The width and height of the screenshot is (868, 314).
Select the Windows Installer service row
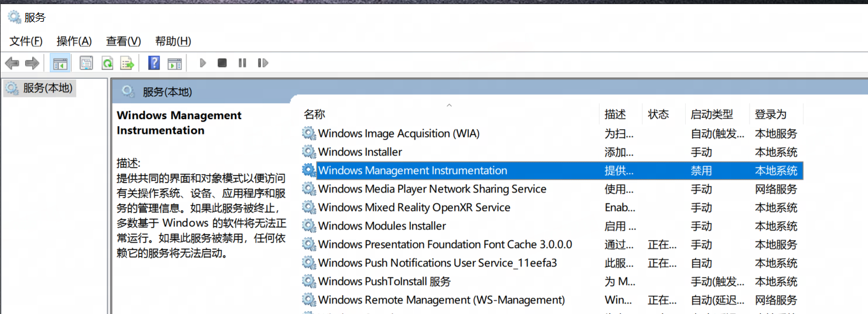point(360,152)
